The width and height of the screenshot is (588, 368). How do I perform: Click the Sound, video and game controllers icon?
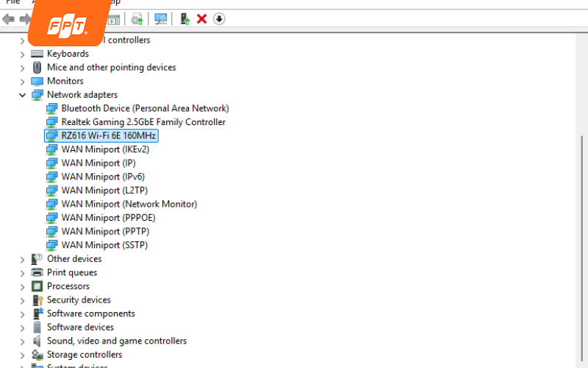[37, 341]
